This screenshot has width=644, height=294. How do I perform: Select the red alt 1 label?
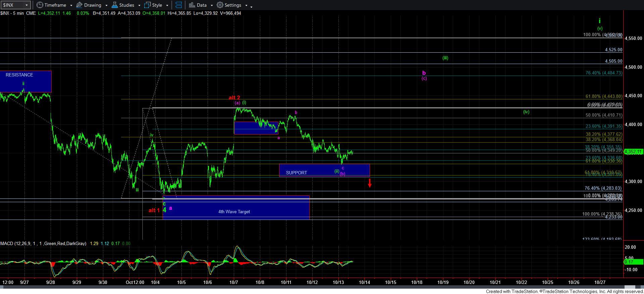point(154,210)
